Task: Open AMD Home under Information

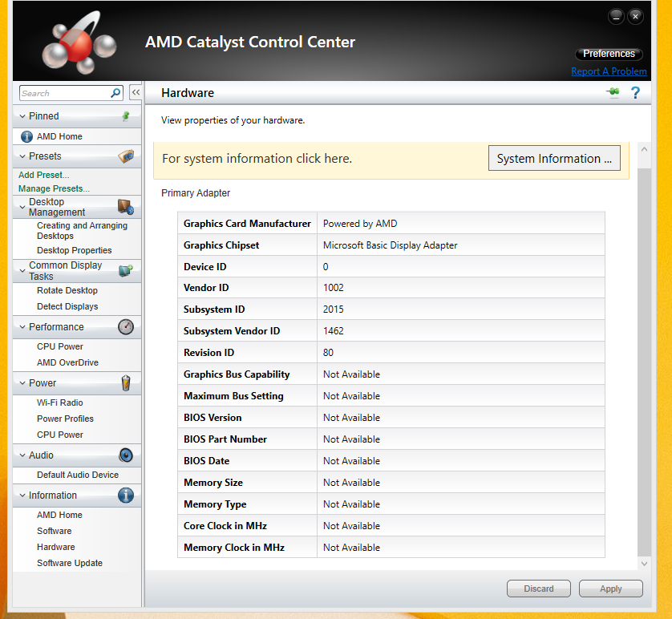Action: click(x=59, y=515)
